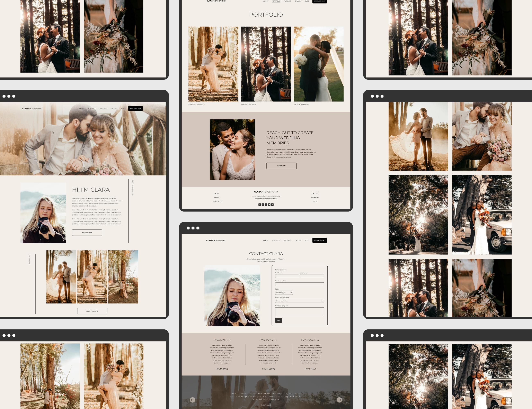This screenshot has height=409, width=532.
Task: Click the 'FROM 1500$' price
Action: click(x=222, y=369)
